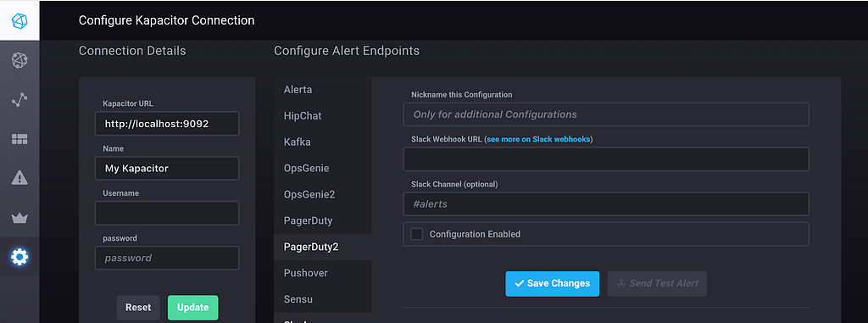Select the Sensu endpoint tab
The width and height of the screenshot is (868, 323).
[x=322, y=299]
